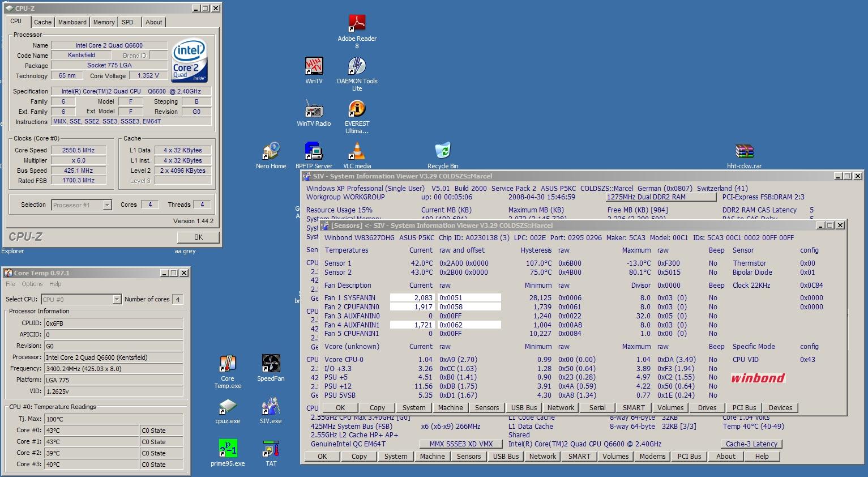Click System button in Sensors window

point(414,407)
